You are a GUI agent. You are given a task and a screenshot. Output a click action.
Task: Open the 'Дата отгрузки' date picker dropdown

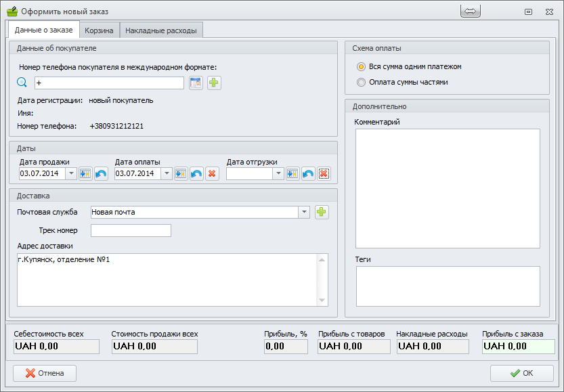click(x=278, y=174)
